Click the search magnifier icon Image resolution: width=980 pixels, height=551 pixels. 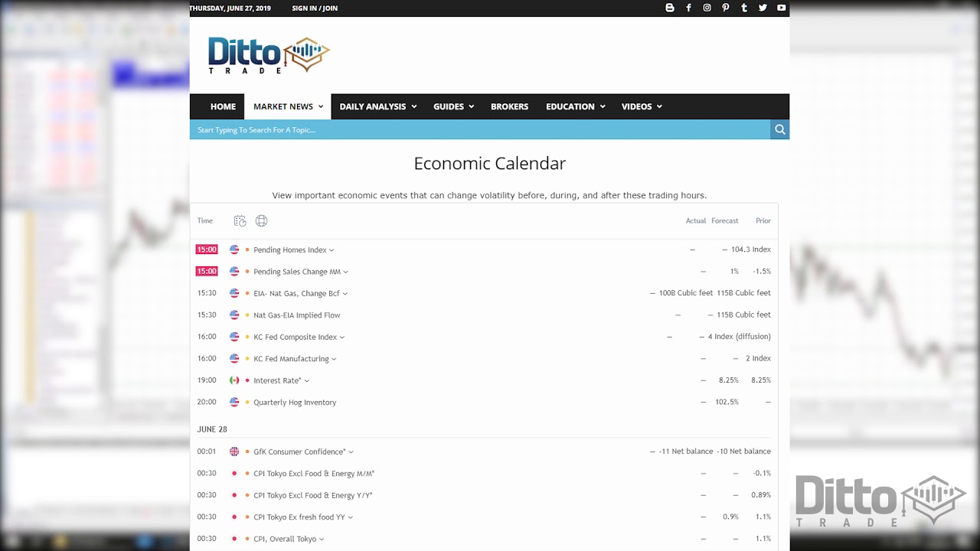click(x=780, y=129)
